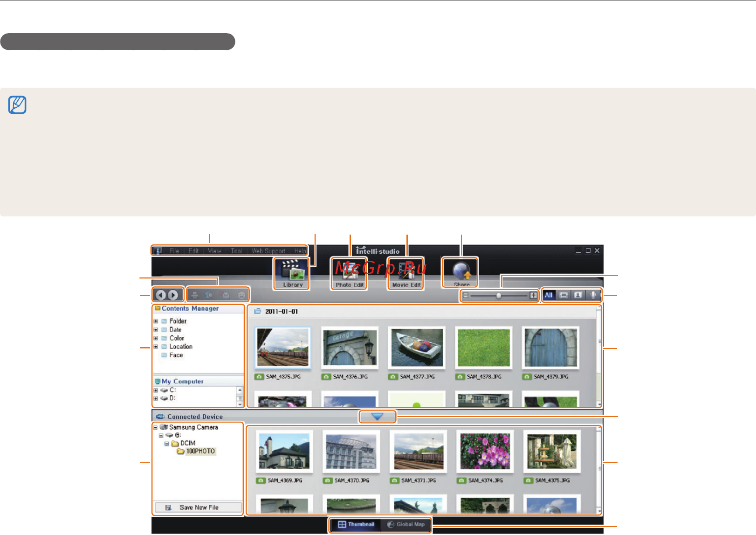Click the minus icon to shrink thumbnails
This screenshot has height=535, width=756.
(x=465, y=295)
